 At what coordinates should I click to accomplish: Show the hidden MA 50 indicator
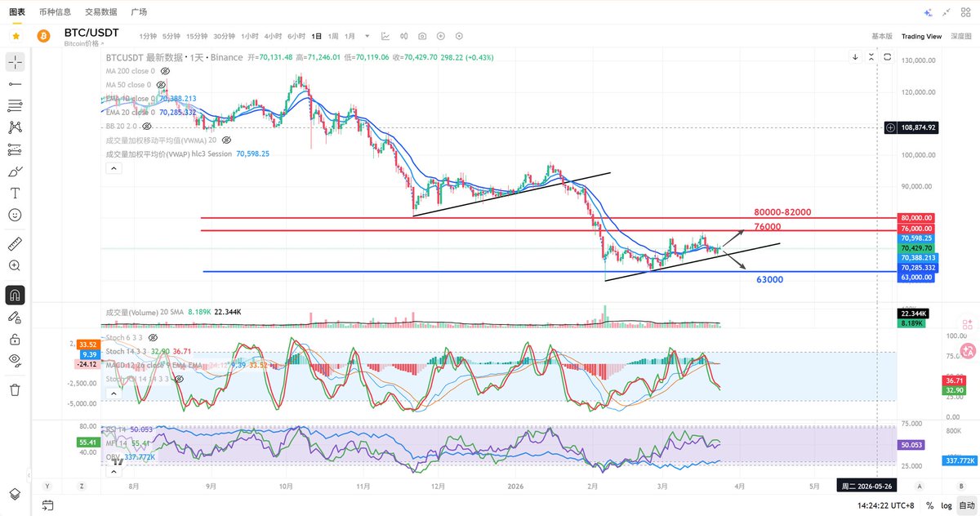coord(161,85)
